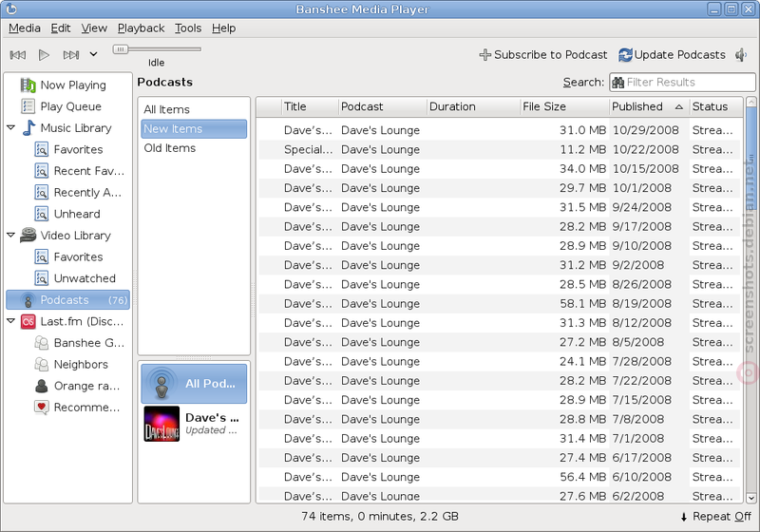Select the episode published 6/10/2008
Screen dimensions: 760x532
point(500,477)
